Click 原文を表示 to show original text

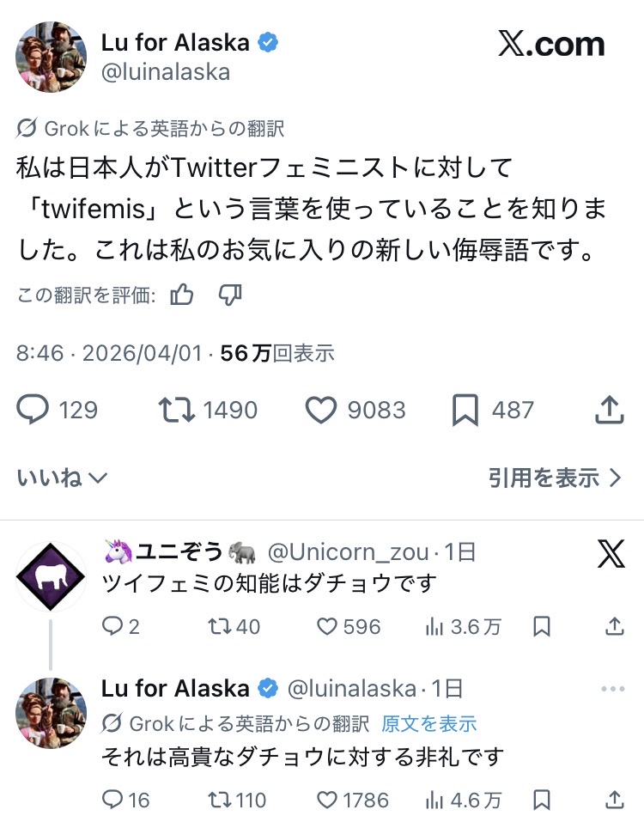pos(429,724)
